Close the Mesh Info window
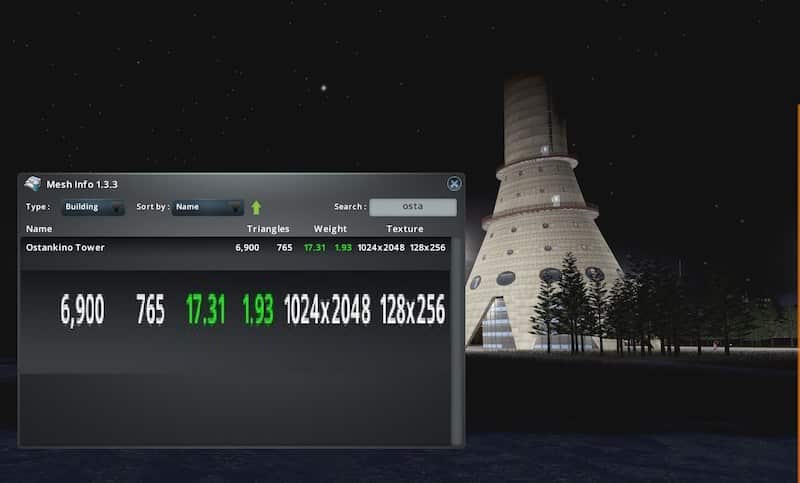This screenshot has width=800, height=483. [454, 184]
